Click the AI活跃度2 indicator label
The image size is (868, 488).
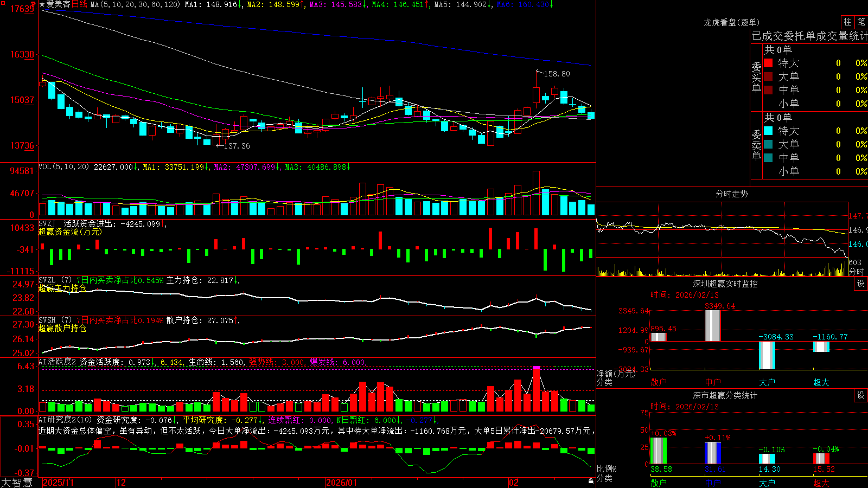pos(57,362)
